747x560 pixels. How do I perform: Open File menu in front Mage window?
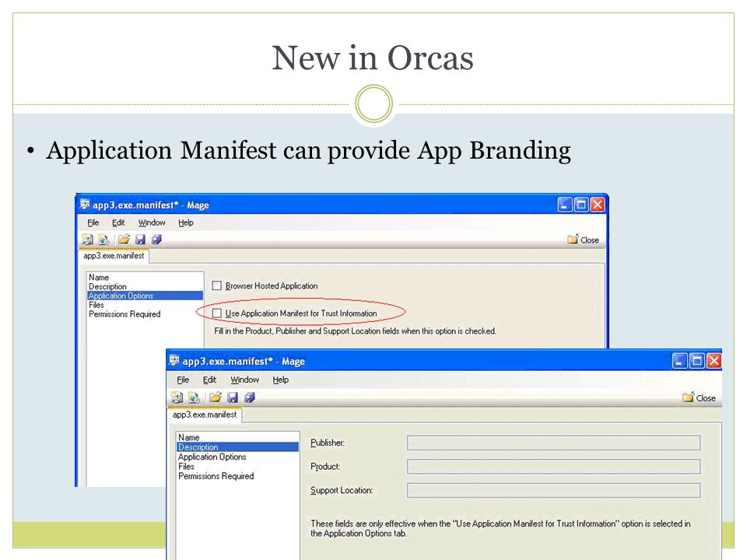coord(183,380)
